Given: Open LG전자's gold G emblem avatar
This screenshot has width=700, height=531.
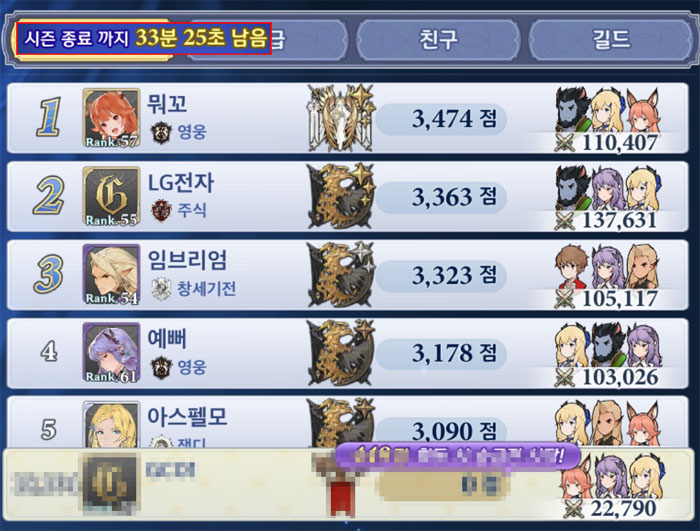Looking at the screenshot, I should pyautogui.click(x=111, y=197).
